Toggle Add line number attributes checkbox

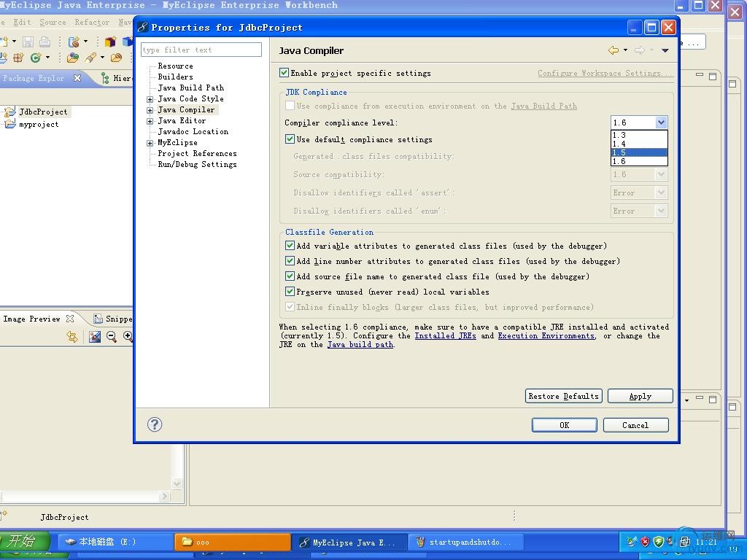(290, 261)
